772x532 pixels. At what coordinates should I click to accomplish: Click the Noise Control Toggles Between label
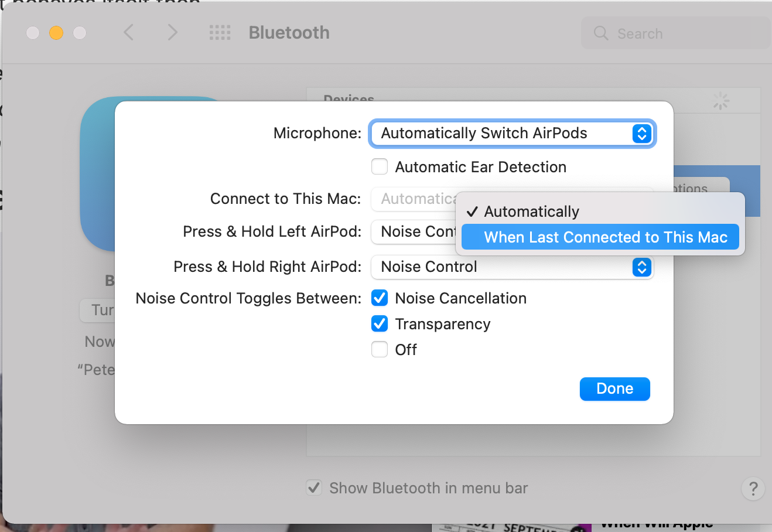248,298
